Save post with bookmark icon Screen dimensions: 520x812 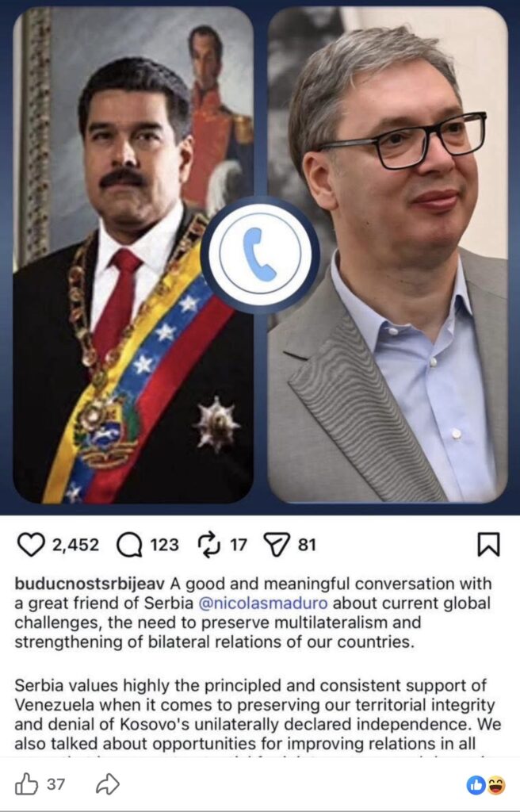[x=488, y=545]
